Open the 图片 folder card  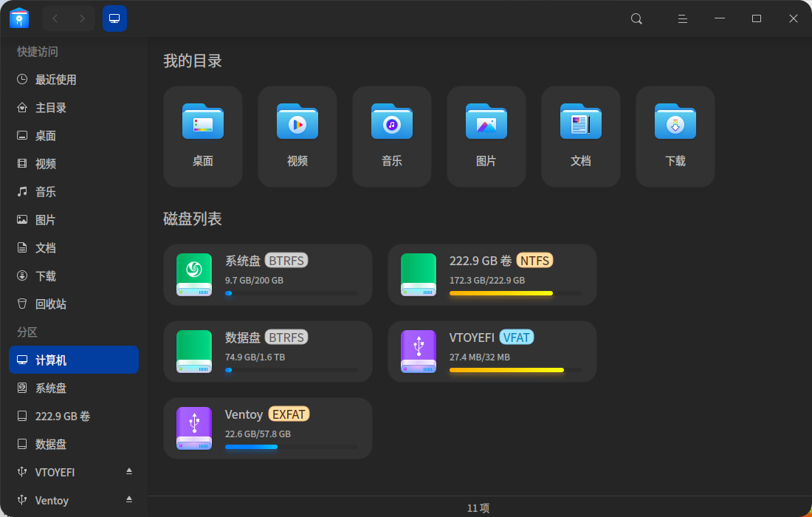pos(486,136)
